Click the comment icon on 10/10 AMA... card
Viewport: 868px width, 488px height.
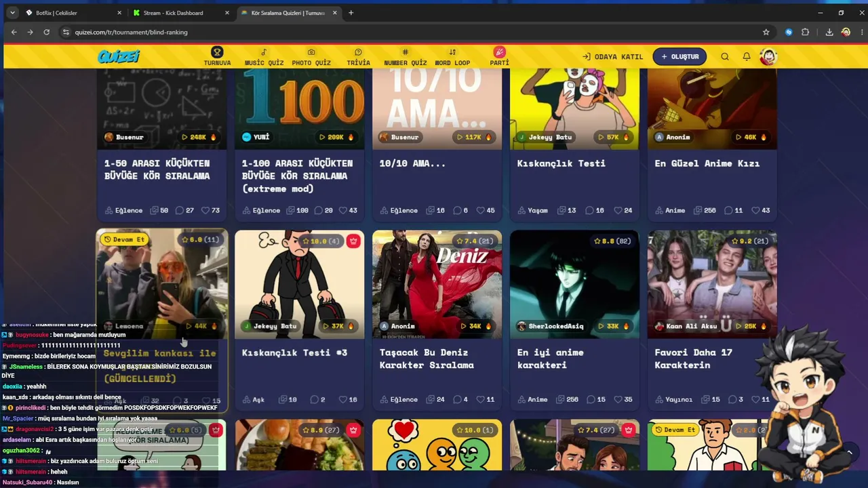click(456, 210)
